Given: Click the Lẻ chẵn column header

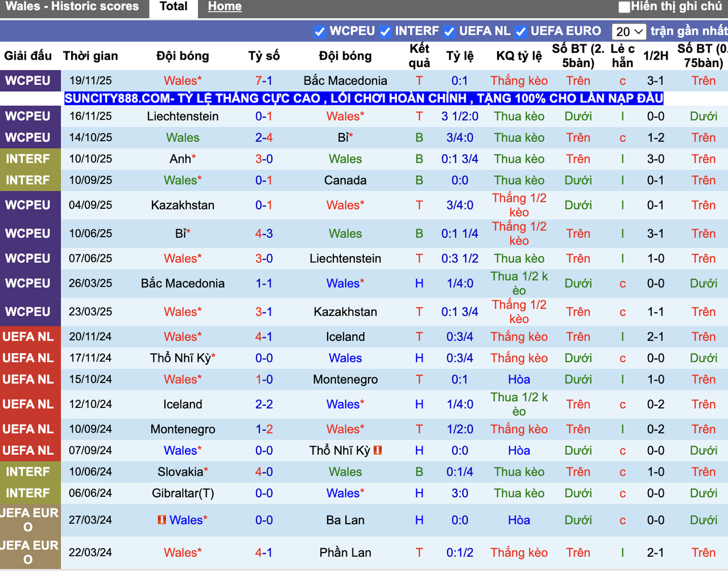Looking at the screenshot, I should coord(623,56).
